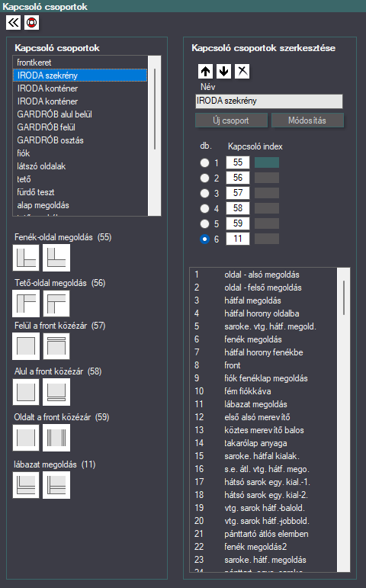Pick second Oldalt a front közézár icon
Image resolution: width=366 pixels, height=588 pixels.
point(56,438)
